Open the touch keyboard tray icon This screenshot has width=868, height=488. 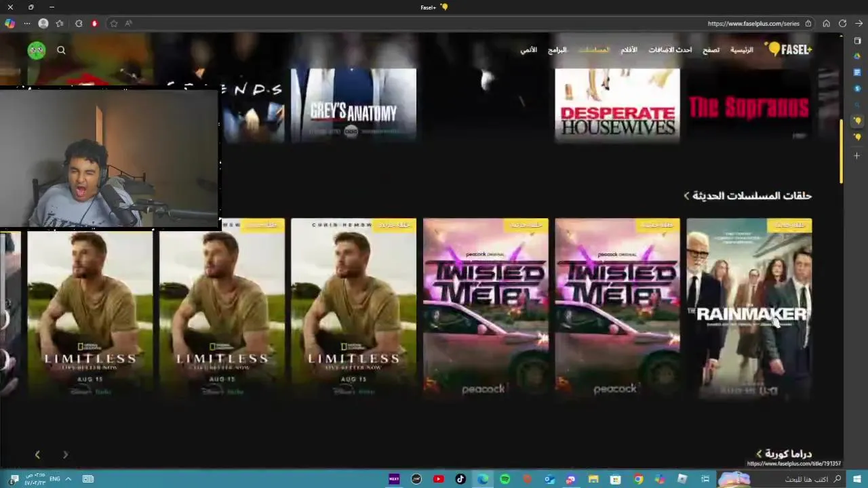(88, 479)
